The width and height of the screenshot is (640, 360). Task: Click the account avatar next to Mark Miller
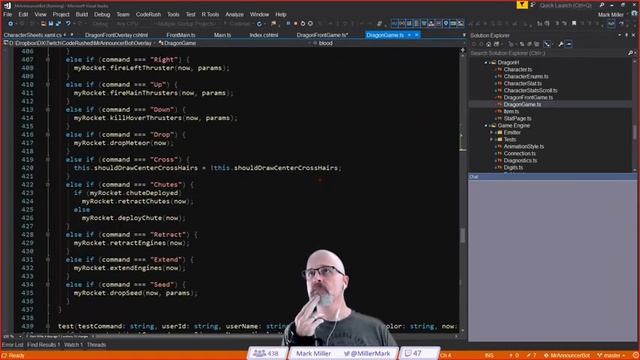point(634,14)
